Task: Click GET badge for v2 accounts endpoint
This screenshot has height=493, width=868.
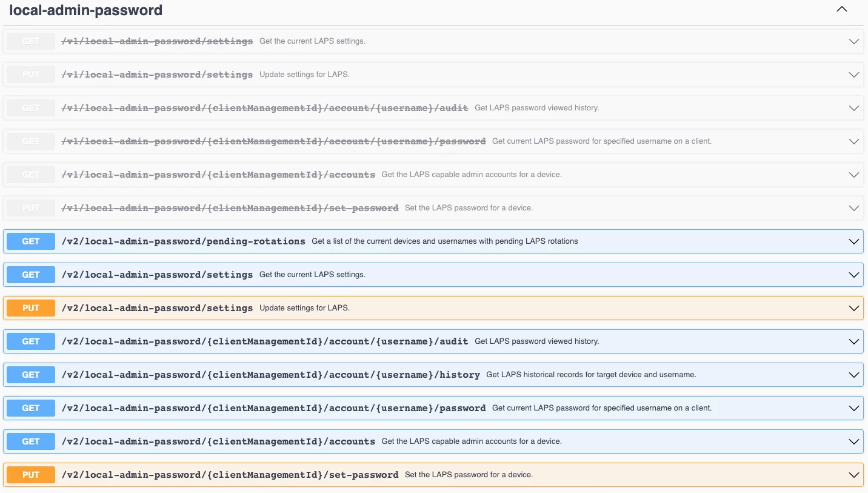Action: 31,441
